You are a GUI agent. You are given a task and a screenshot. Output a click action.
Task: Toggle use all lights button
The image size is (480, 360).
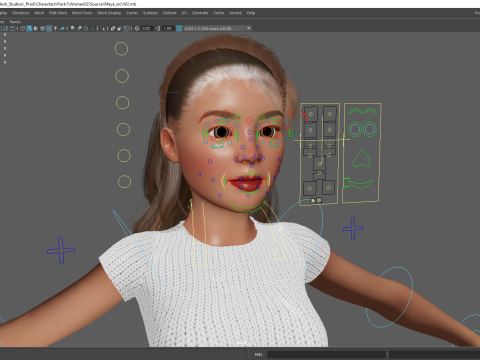(x=55, y=28)
